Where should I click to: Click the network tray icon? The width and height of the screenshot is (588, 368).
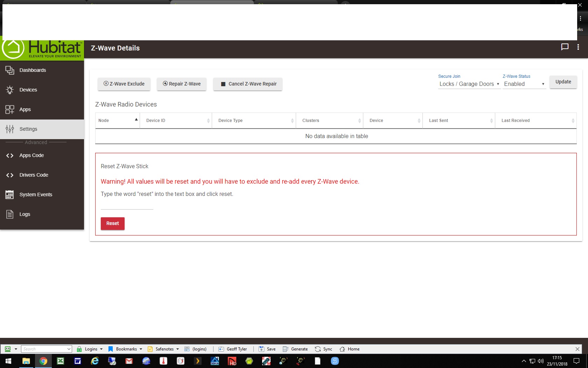tap(532, 361)
